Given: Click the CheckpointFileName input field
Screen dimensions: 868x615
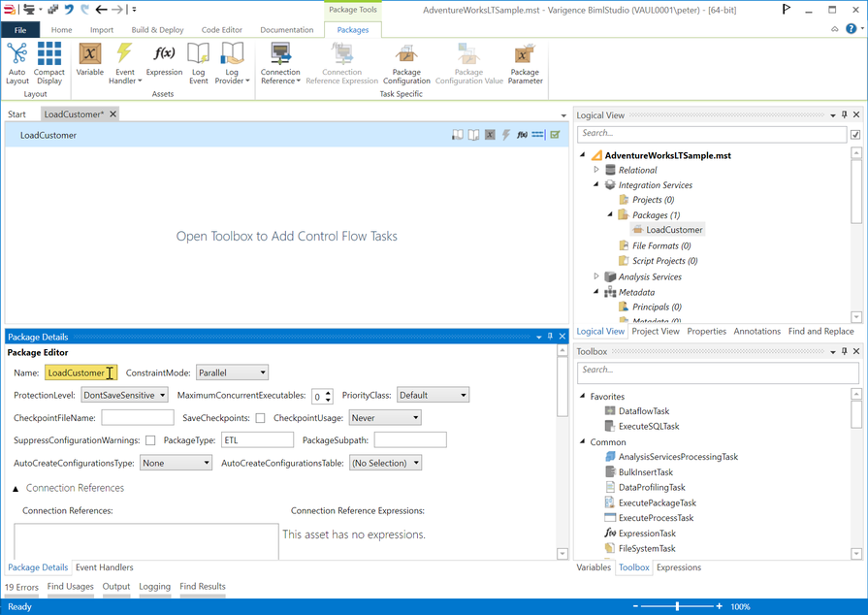Looking at the screenshot, I should pyautogui.click(x=138, y=418).
